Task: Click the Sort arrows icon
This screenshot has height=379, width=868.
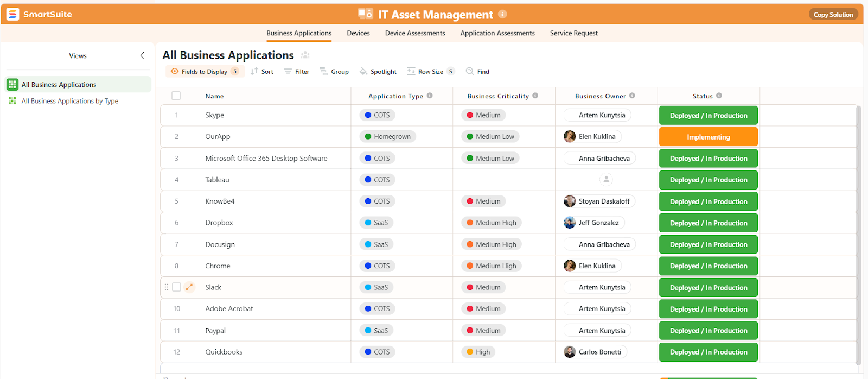Action: (254, 71)
